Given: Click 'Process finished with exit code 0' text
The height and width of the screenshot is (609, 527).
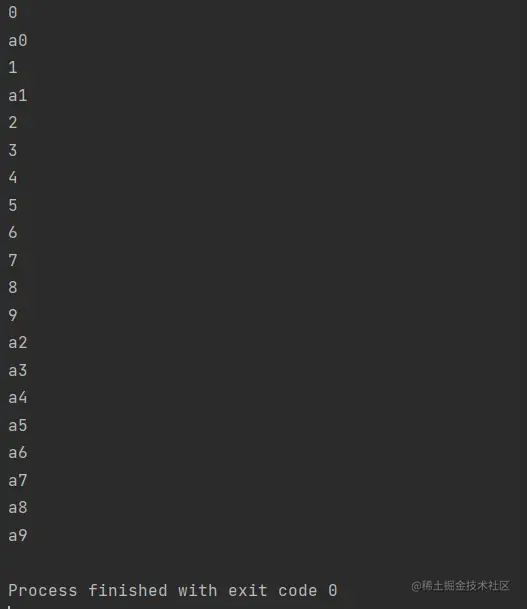Looking at the screenshot, I should point(173,591).
